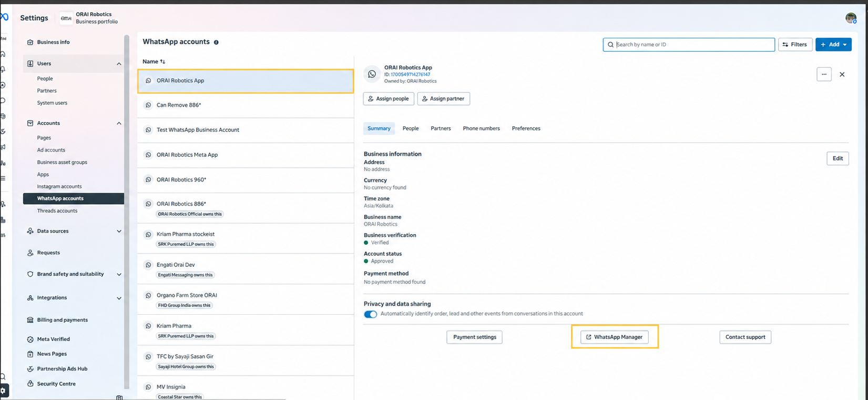Viewport: 868px width, 400px height.
Task: Click the Requests icon in the sidebar
Action: pyautogui.click(x=30, y=253)
